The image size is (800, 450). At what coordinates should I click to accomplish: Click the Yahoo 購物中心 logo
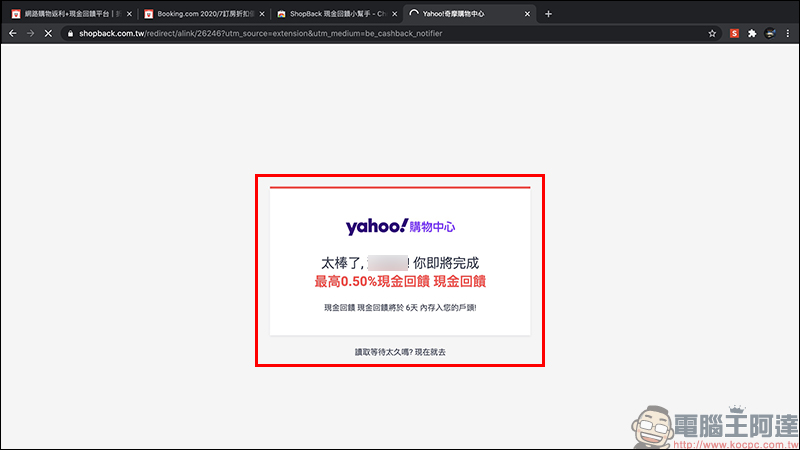(x=400, y=227)
